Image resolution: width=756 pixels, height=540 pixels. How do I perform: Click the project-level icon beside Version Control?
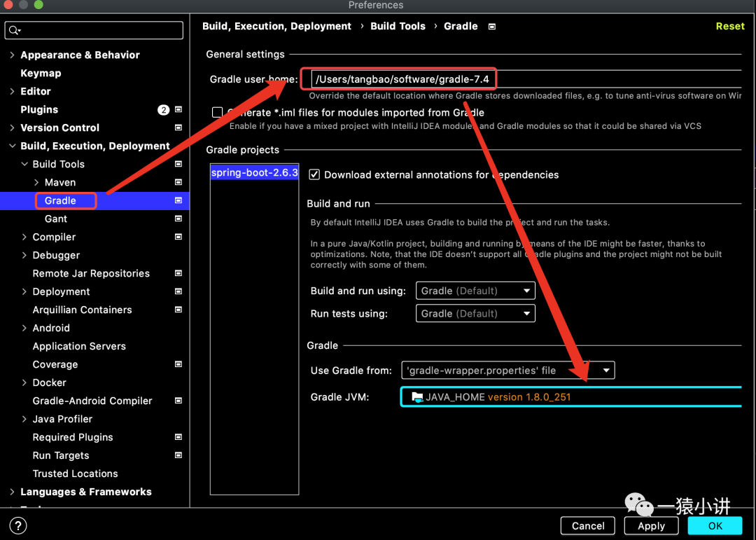[178, 128]
